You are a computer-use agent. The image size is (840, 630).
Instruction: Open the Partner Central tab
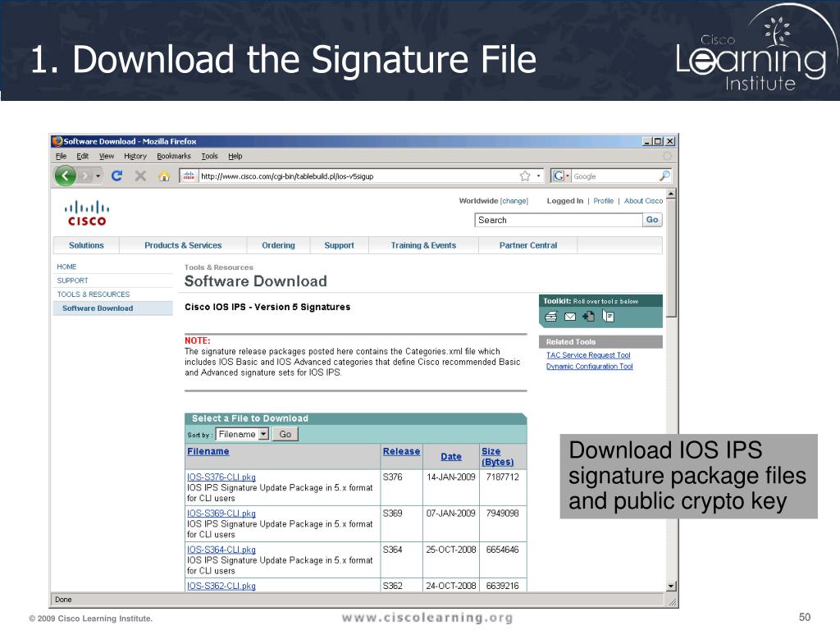(528, 245)
